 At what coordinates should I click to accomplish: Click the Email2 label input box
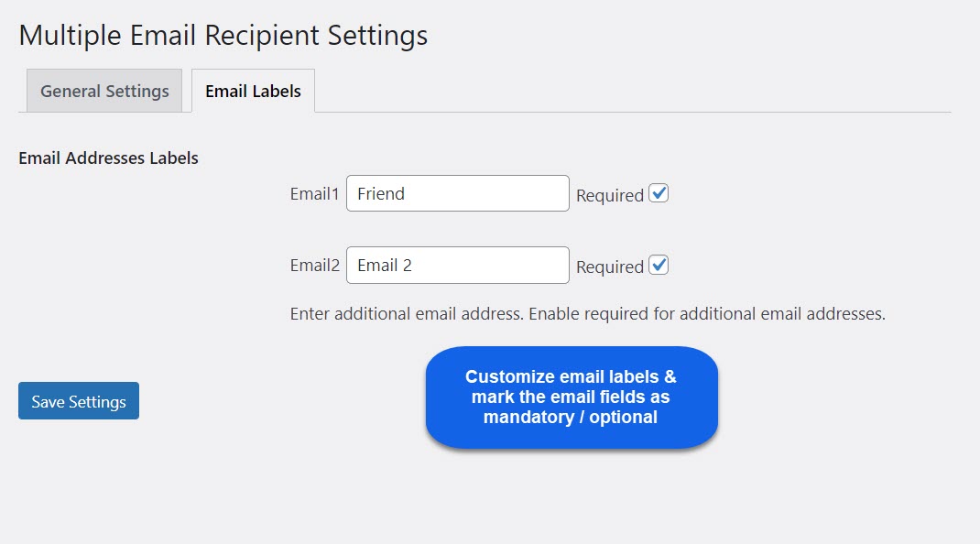(457, 264)
